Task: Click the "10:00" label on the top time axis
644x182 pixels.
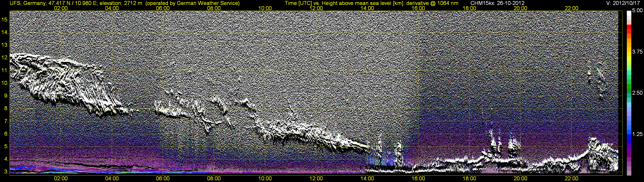Action: pyautogui.click(x=265, y=8)
